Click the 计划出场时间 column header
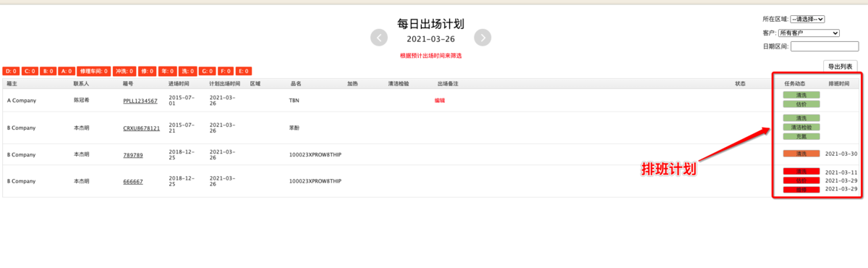 point(226,83)
